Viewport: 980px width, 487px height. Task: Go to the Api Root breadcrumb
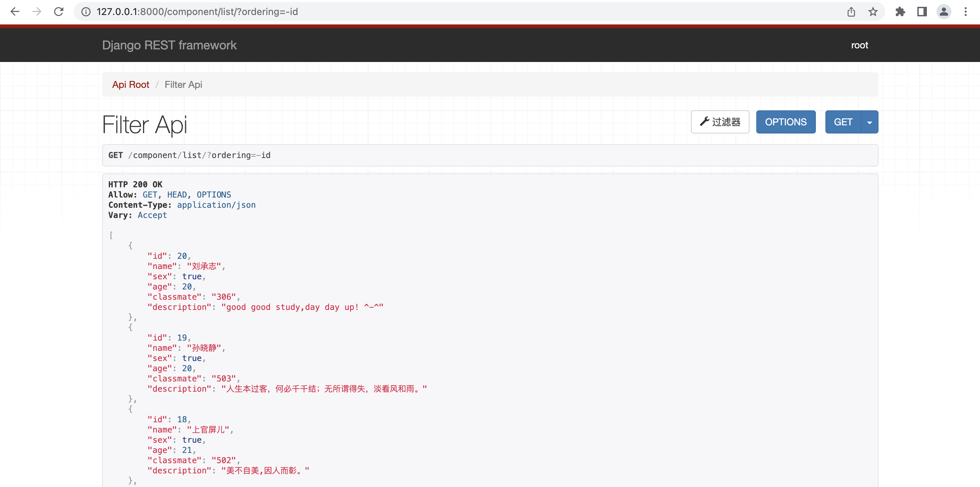point(130,84)
